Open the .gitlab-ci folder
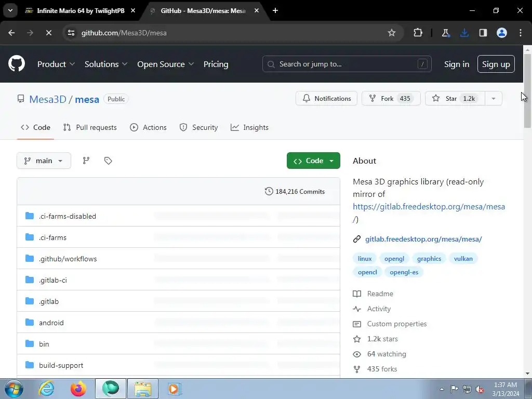The width and height of the screenshot is (532, 399). 53,280
